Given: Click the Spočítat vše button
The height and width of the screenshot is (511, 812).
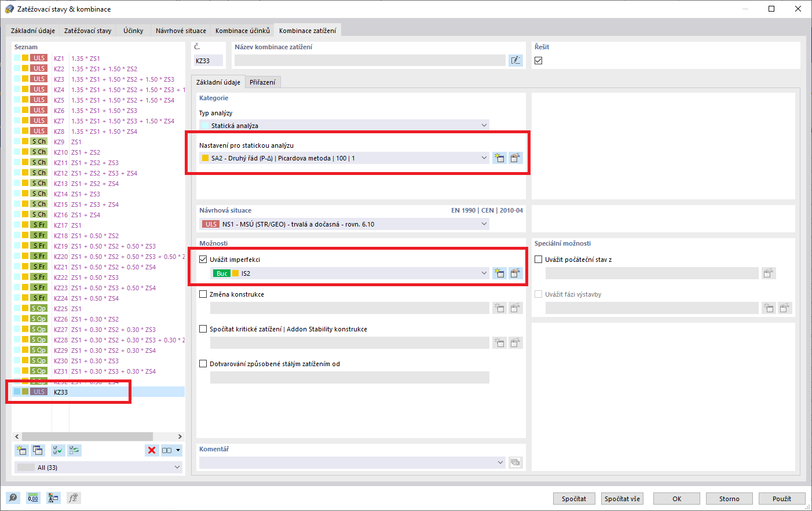Looking at the screenshot, I should 621,498.
